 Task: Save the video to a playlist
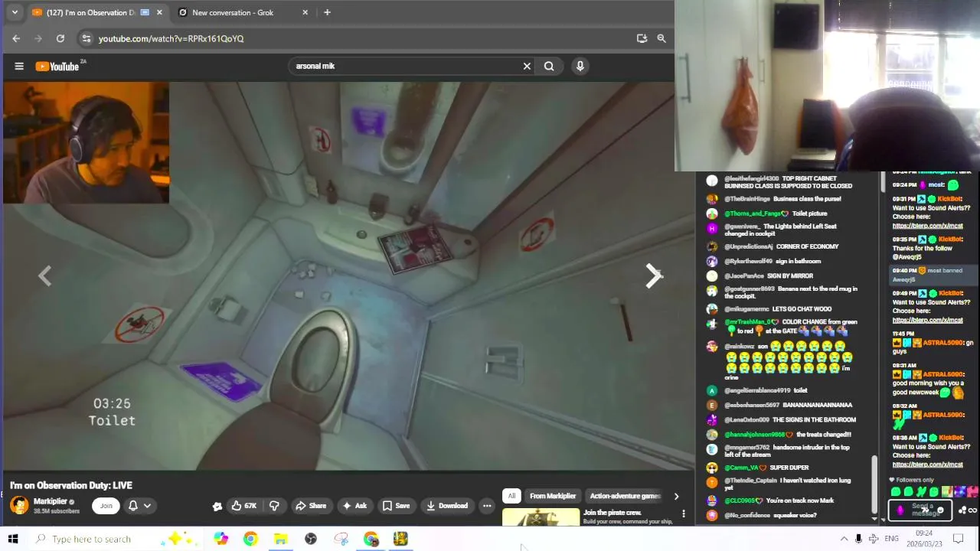click(x=396, y=506)
